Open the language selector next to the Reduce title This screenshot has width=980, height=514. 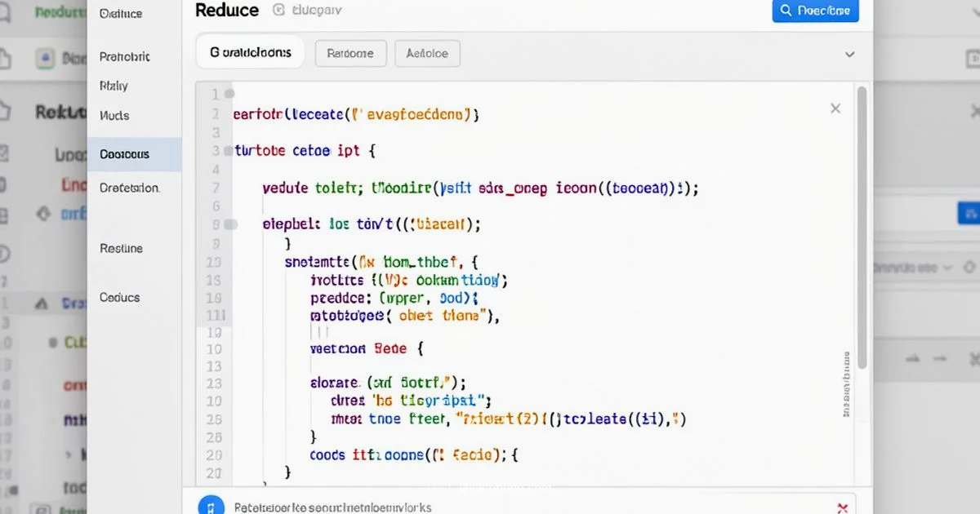tap(318, 11)
